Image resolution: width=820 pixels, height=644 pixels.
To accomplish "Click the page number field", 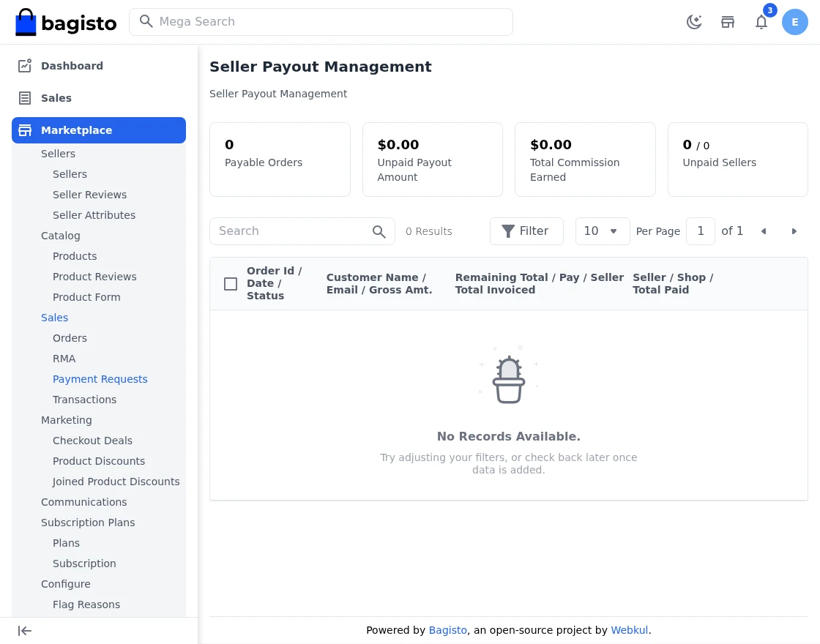I will click(x=700, y=231).
